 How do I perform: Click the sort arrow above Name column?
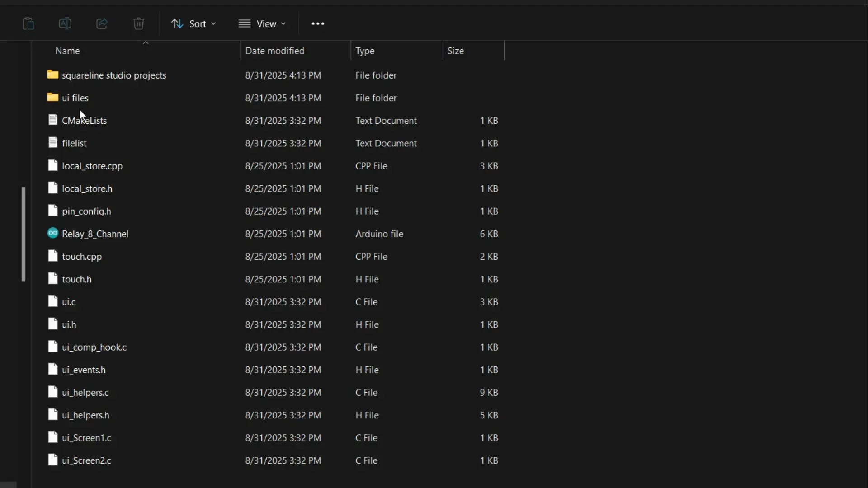146,43
